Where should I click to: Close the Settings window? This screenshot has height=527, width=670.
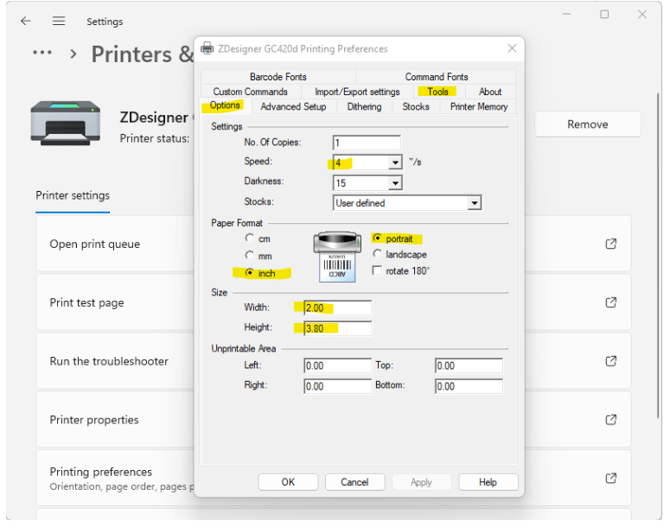pos(642,15)
